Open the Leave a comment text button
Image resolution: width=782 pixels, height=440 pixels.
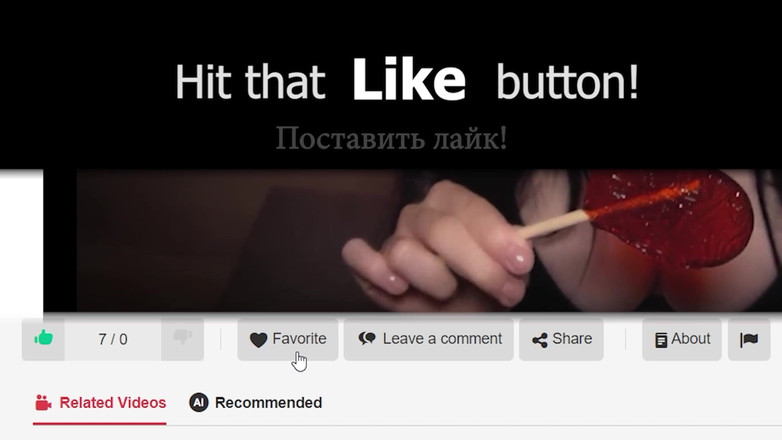[x=442, y=339]
